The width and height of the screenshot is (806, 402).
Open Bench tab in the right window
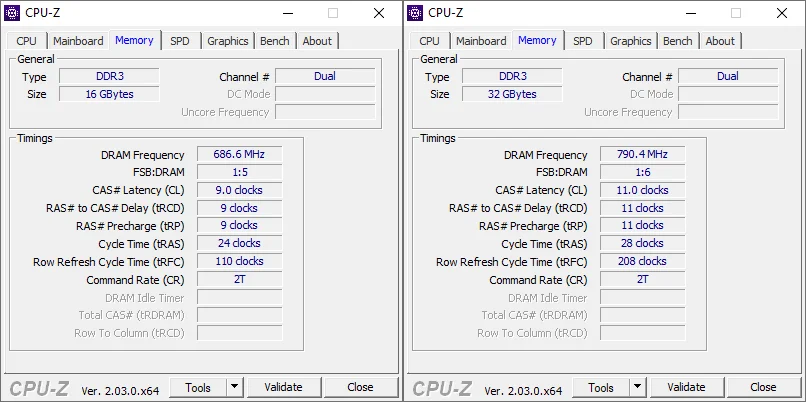677,41
